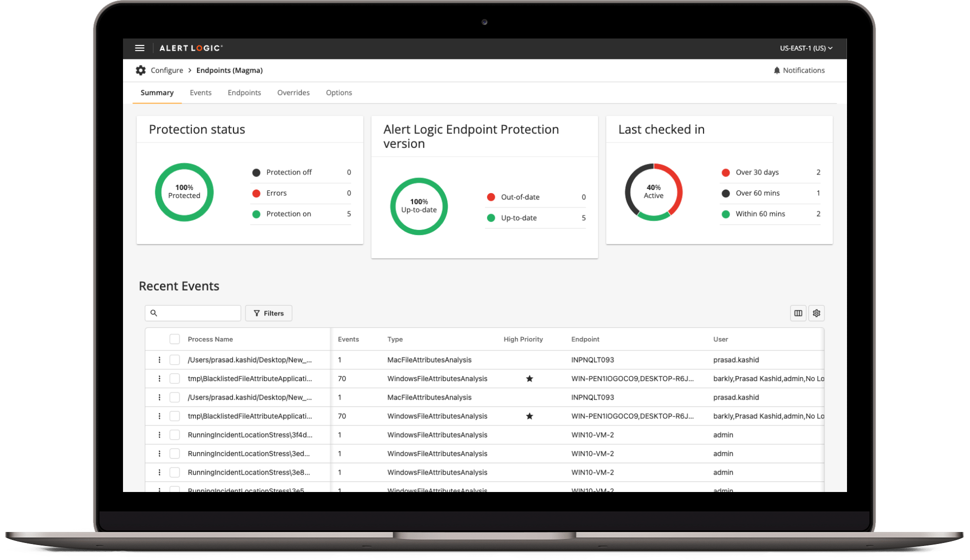
Task: Open the Overrides tab
Action: coord(293,92)
